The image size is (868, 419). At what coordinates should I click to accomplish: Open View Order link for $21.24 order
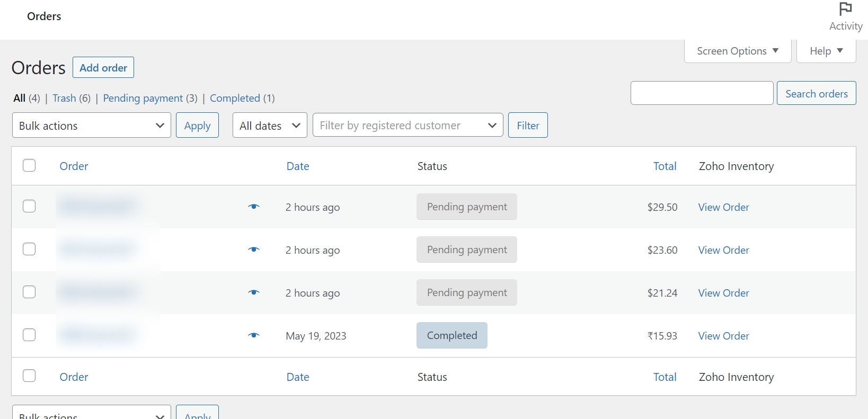point(723,293)
